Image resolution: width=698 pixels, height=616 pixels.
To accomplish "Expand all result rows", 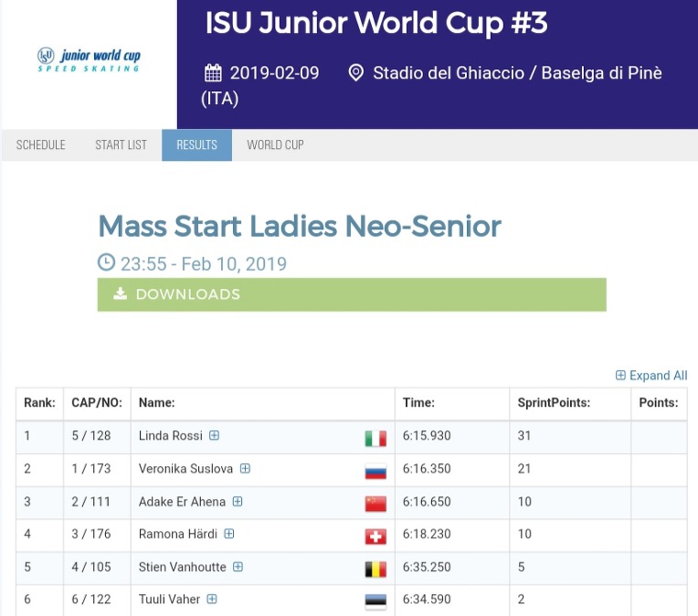I will 651,376.
